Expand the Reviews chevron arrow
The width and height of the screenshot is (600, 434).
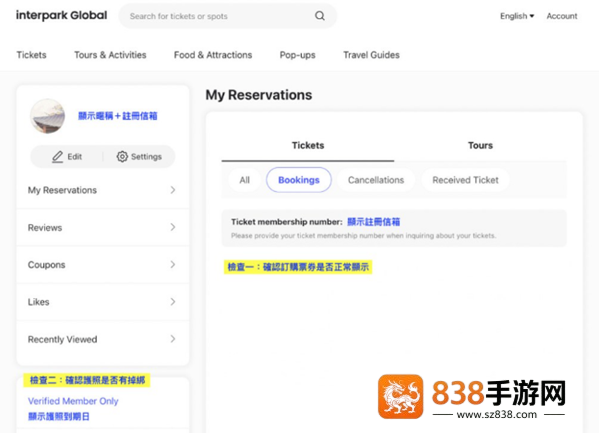click(173, 227)
